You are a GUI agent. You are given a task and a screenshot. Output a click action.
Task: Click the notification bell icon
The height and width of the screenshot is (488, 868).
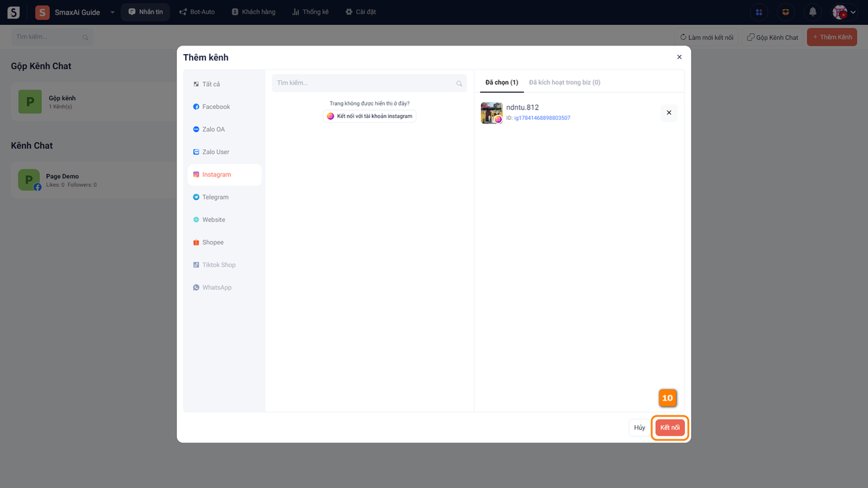pyautogui.click(x=812, y=12)
